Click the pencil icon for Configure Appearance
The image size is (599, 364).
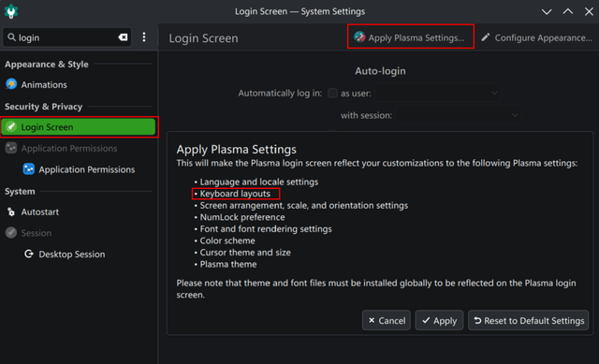(486, 37)
